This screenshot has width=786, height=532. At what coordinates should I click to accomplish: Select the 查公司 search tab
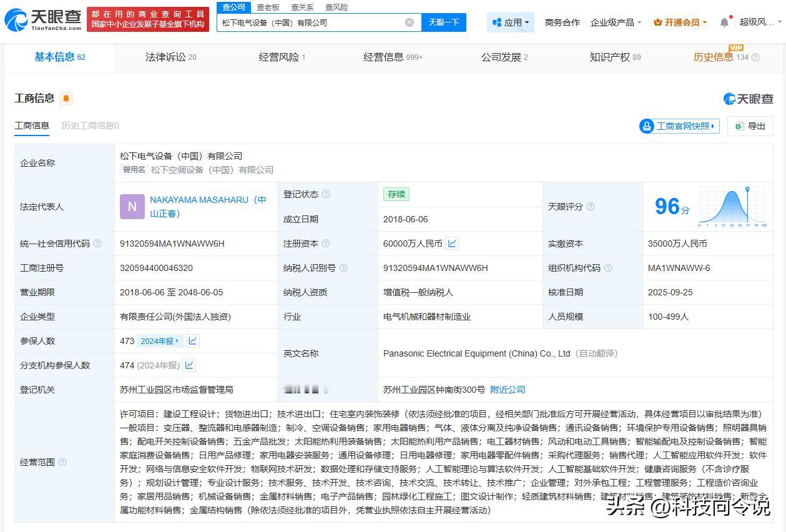tap(233, 7)
